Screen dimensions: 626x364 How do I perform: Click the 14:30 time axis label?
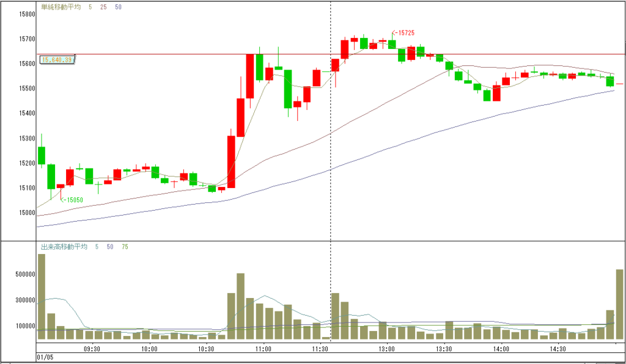pos(558,349)
